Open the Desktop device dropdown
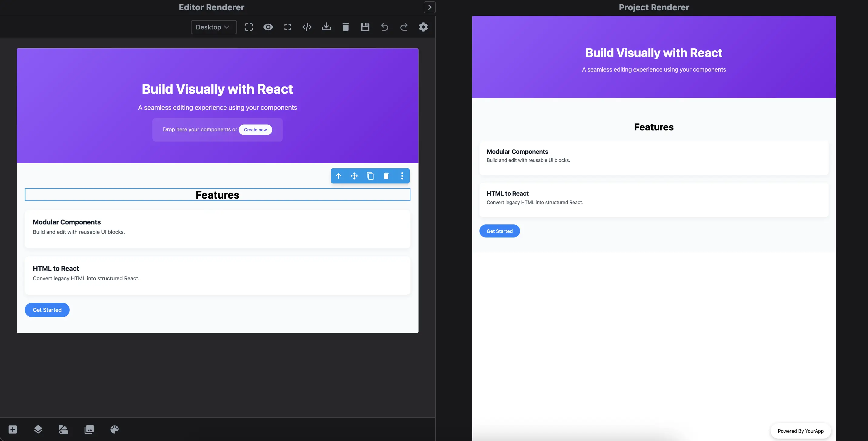This screenshot has width=868, height=441. tap(213, 27)
